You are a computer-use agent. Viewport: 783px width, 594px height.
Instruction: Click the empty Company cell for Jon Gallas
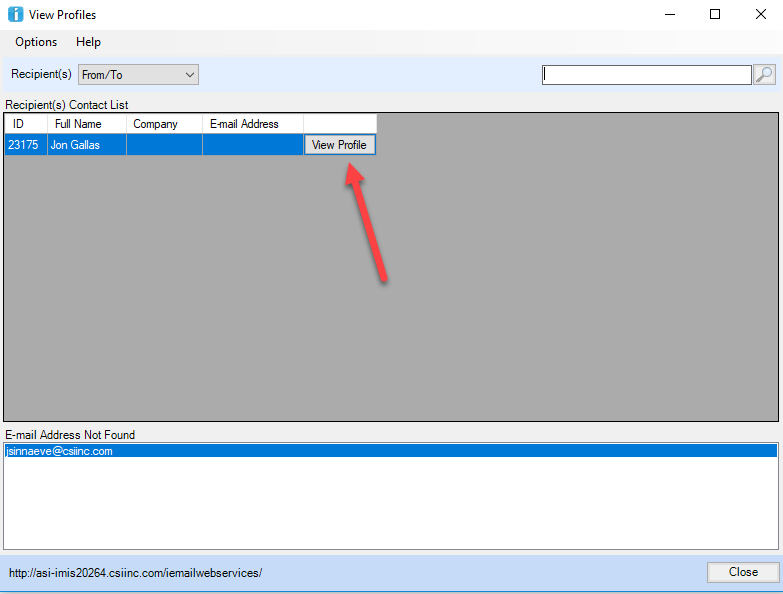point(164,145)
